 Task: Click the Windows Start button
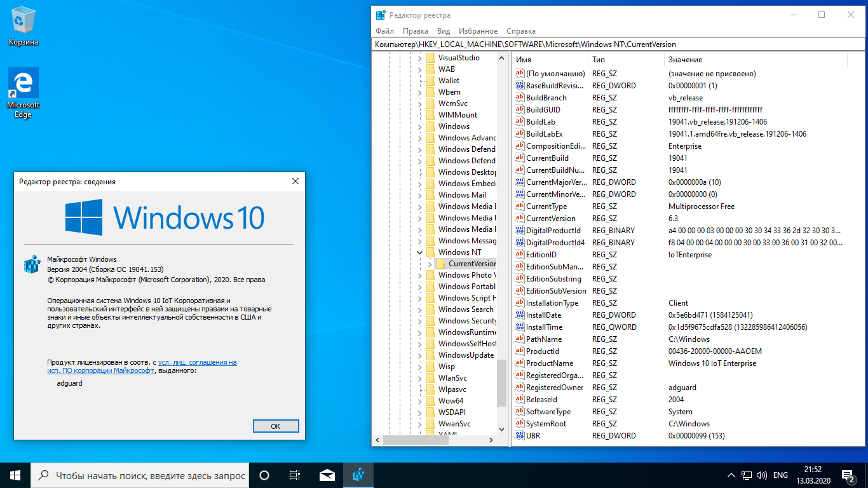(x=15, y=475)
